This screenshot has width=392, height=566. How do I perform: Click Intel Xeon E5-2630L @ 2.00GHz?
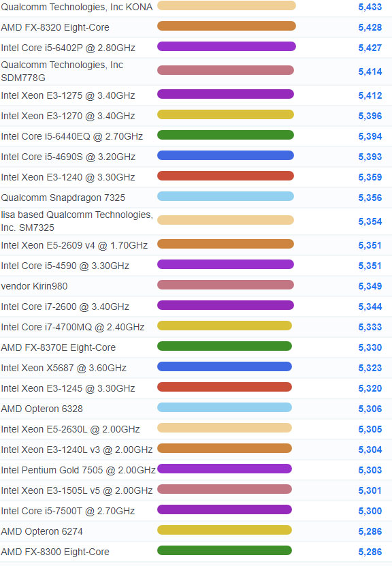(x=71, y=429)
